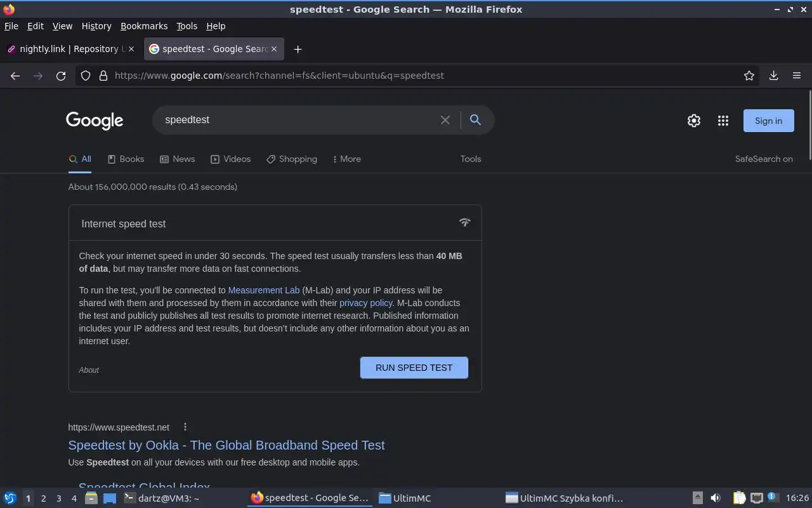Image resolution: width=812 pixels, height=508 pixels.
Task: Open the clipboard manager tray icon
Action: [x=739, y=498]
